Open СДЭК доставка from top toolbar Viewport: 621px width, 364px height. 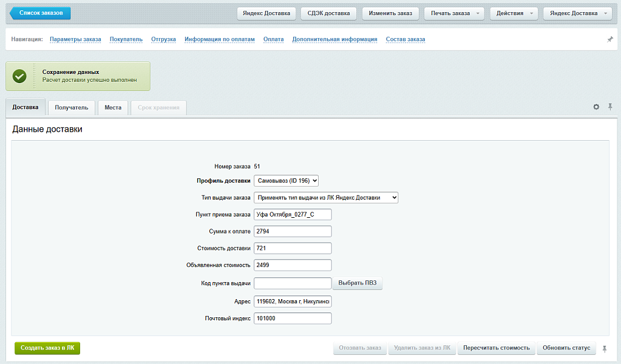[328, 13]
